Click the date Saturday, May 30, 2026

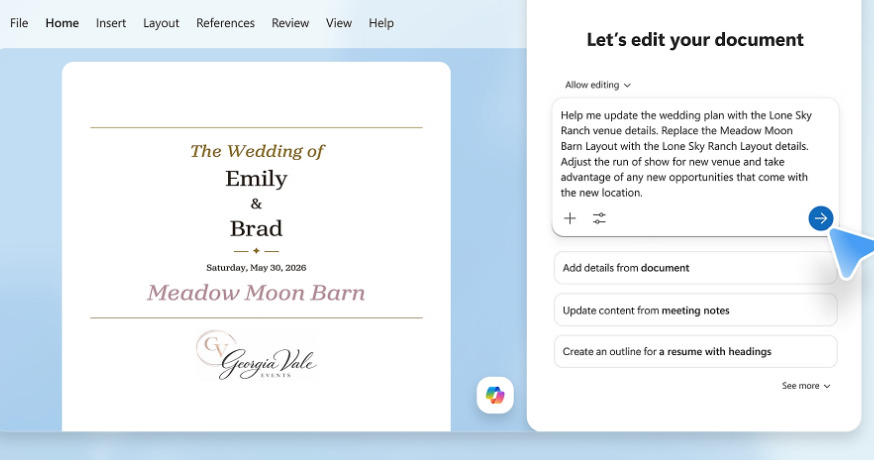coord(256,268)
